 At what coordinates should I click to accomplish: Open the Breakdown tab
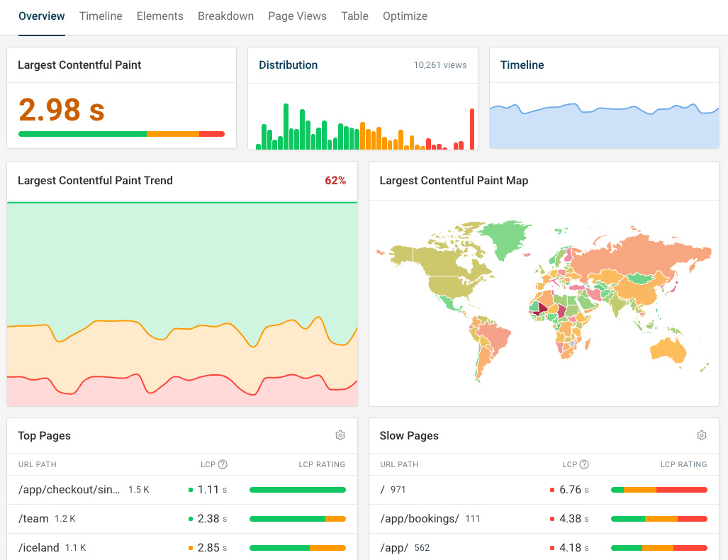point(225,16)
